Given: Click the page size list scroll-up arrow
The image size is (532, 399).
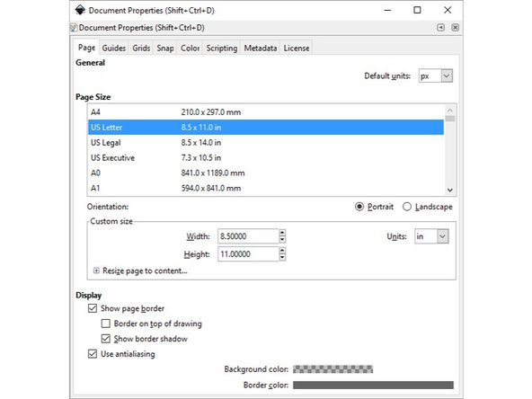Looking at the screenshot, I should (450, 110).
